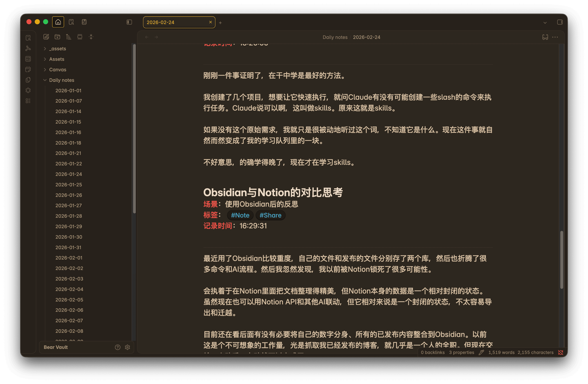Open the Canvas icon in the ribbon
This screenshot has width=588, height=384.
28,59
